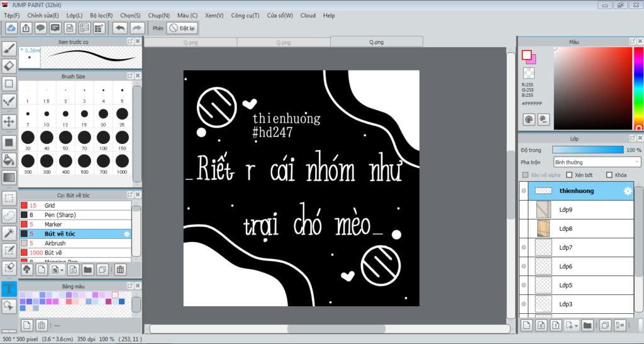Add layer folder icon in Lớp panel
Image resolution: width=644 pixels, height=344 pixels.
[x=587, y=326]
